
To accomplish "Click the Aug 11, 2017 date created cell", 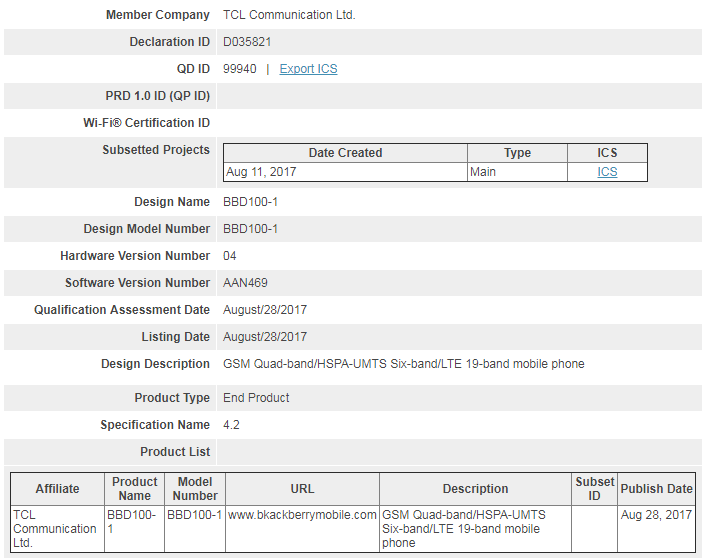I will [x=345, y=172].
